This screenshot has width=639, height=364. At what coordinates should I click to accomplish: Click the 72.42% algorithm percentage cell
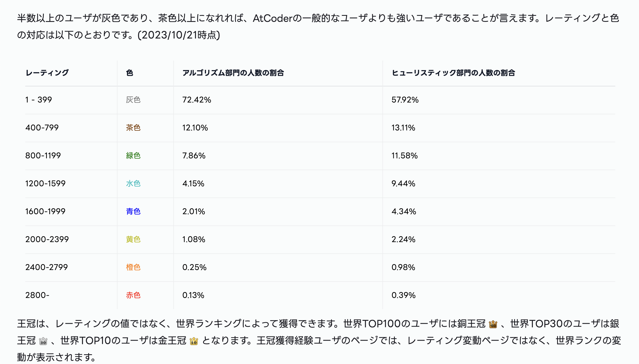197,100
